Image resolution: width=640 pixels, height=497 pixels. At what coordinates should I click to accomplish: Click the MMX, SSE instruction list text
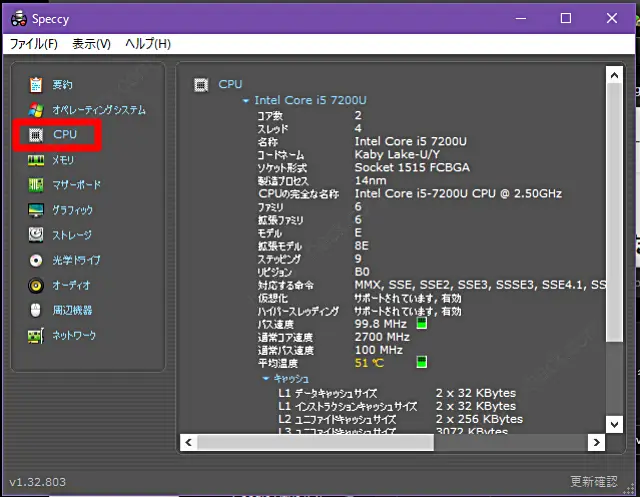(x=480, y=285)
